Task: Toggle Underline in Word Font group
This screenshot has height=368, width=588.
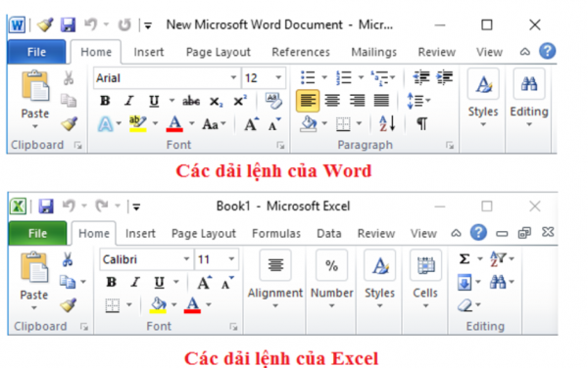Action: tap(154, 101)
